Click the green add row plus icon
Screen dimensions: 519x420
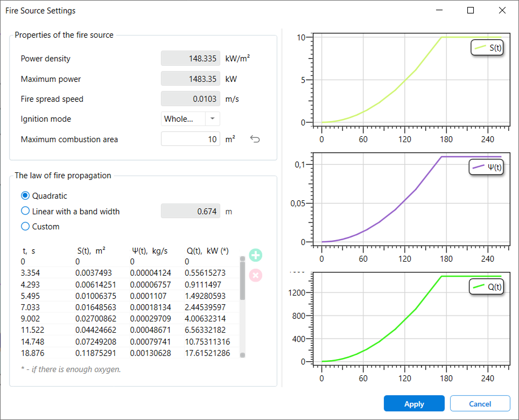[x=256, y=255]
